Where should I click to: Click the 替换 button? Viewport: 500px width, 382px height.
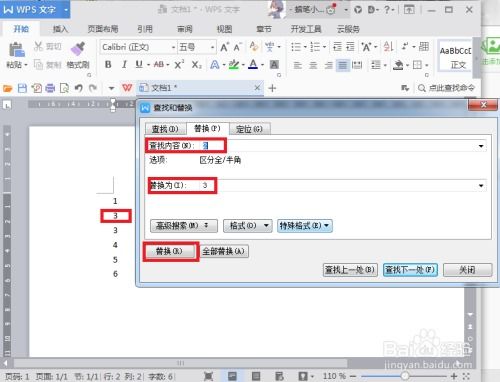(169, 251)
